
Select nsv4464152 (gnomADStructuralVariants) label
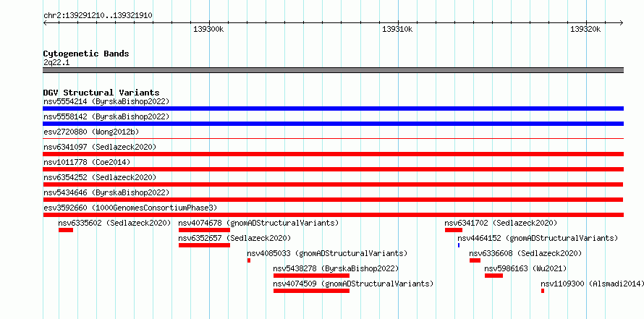click(538, 238)
